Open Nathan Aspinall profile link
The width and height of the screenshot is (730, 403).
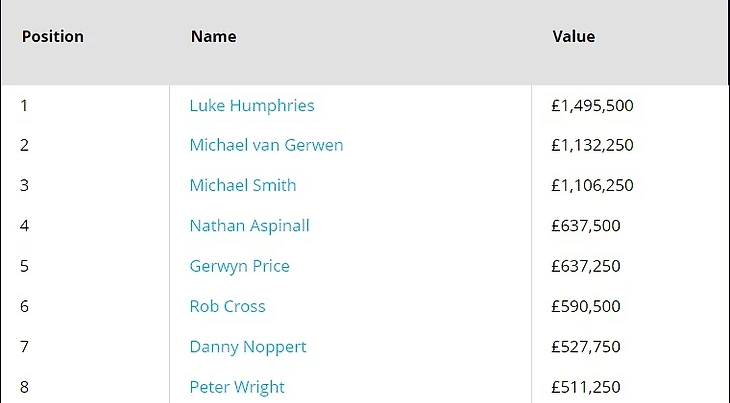(x=250, y=226)
